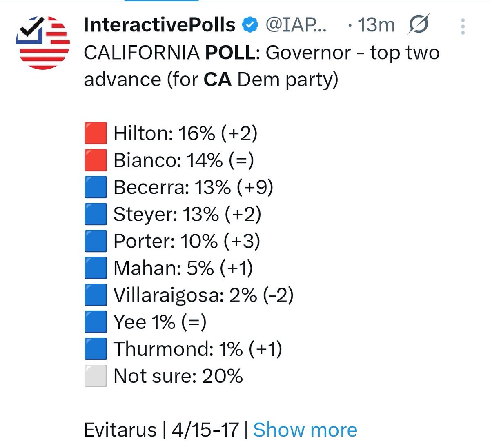This screenshot has height=448, width=490.
Task: Click the blue verified badge icon
Action: (x=250, y=25)
